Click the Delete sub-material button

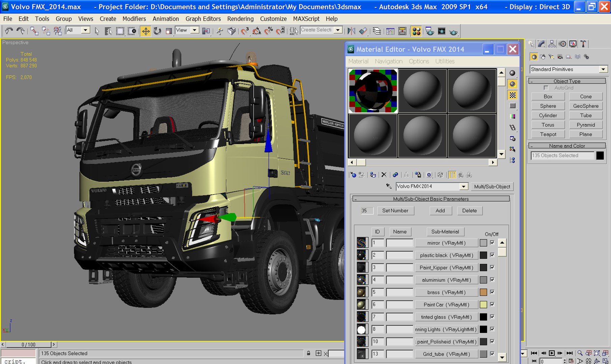coord(469,211)
